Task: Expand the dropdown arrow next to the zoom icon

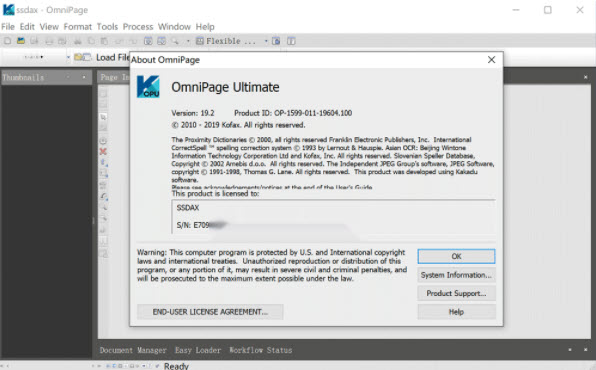Action: 188,41
